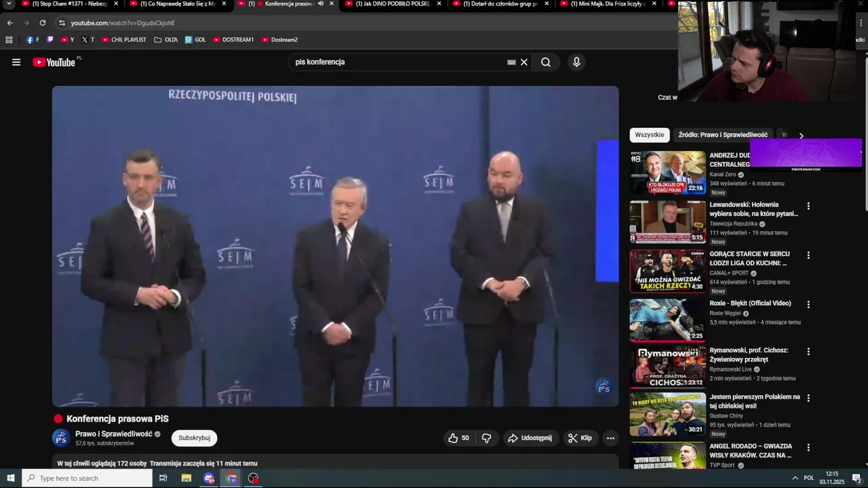This screenshot has width=868, height=488.
Task: Close the Konferencja prasowa tab
Action: 332,3
